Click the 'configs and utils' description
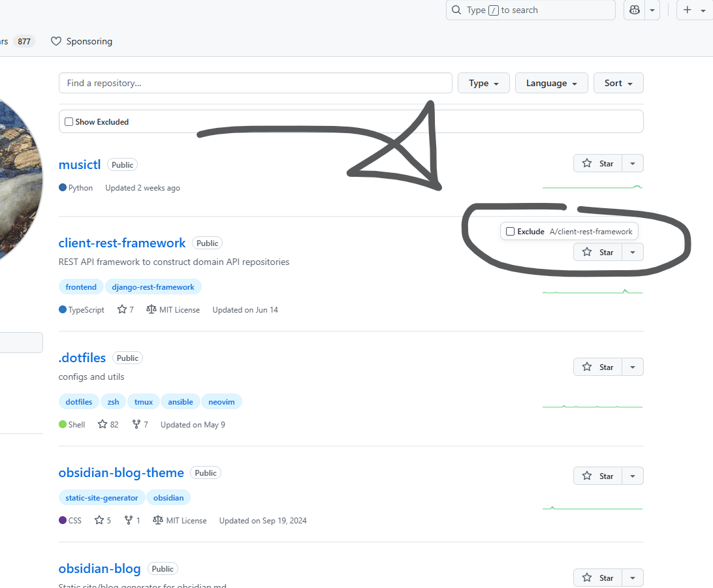 [x=91, y=377]
